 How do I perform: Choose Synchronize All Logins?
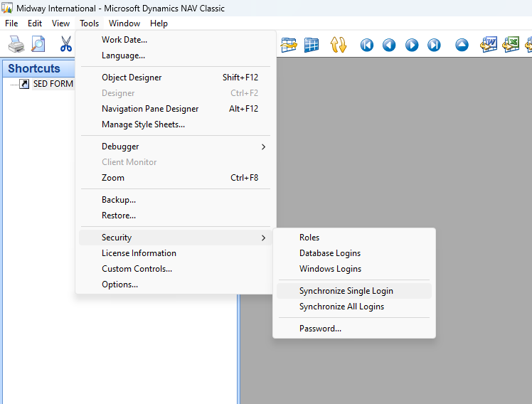click(354, 307)
